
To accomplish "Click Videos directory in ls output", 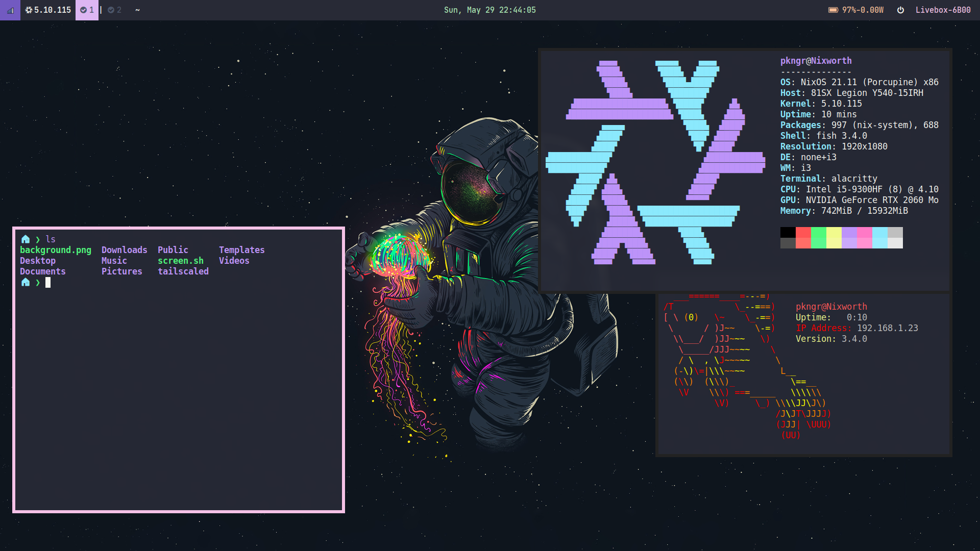I will [x=234, y=261].
